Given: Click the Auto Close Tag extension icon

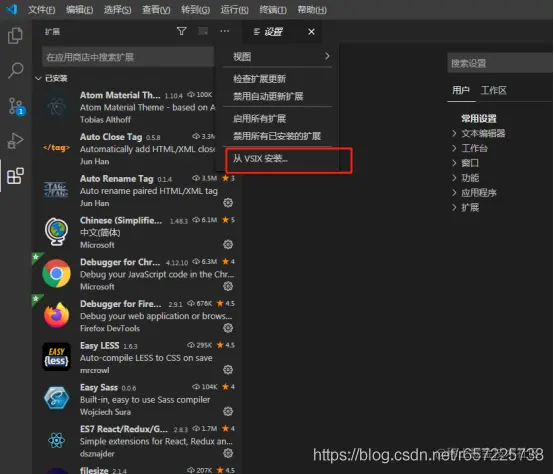Looking at the screenshot, I should [x=57, y=148].
